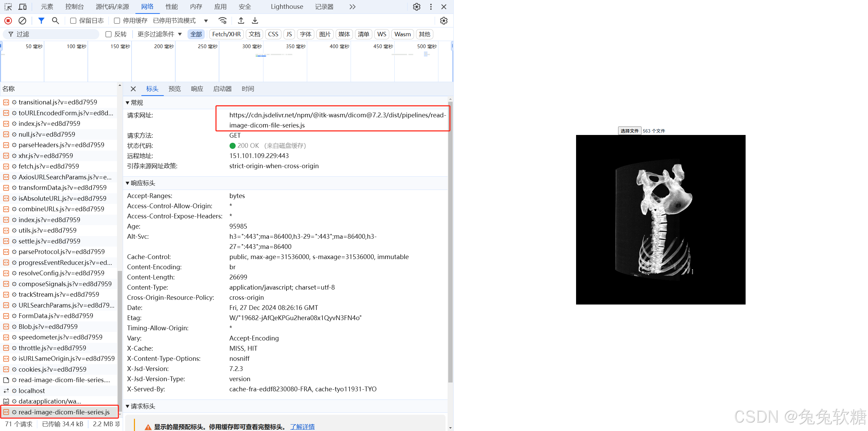Switch to the 响应 tab
This screenshot has width=868, height=431.
(x=197, y=89)
